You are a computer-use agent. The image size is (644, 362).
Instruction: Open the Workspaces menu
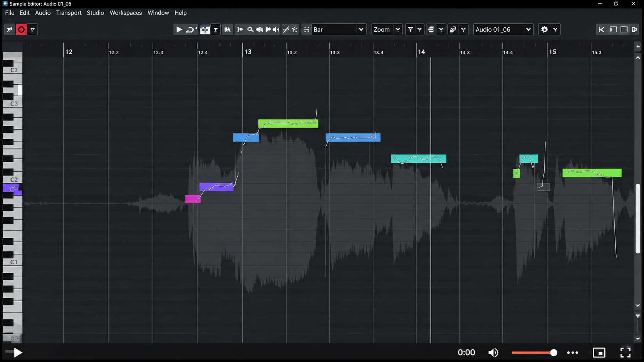coord(126,13)
